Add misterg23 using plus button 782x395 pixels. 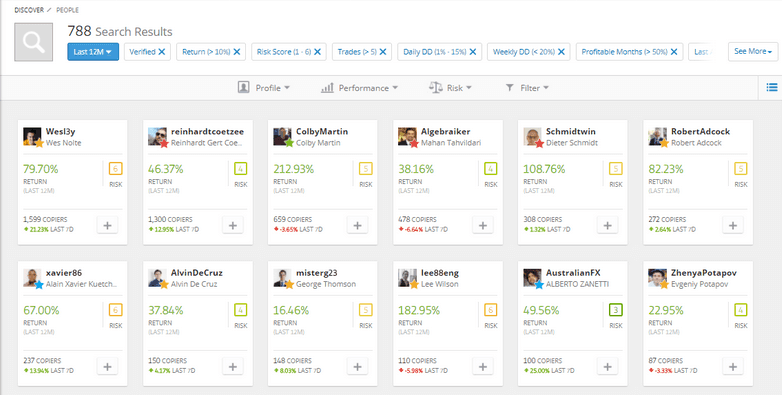pos(357,367)
